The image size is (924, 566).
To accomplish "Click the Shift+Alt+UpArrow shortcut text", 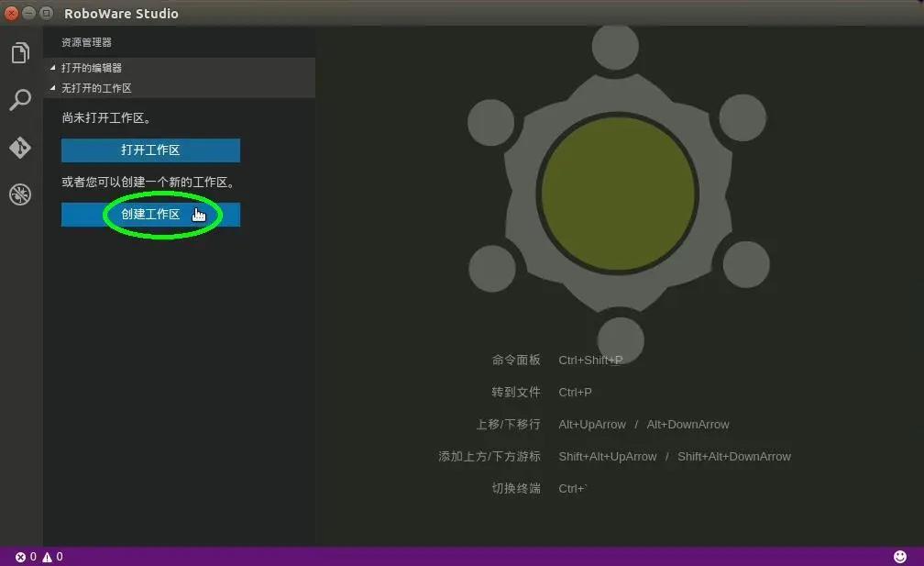I will [608, 456].
